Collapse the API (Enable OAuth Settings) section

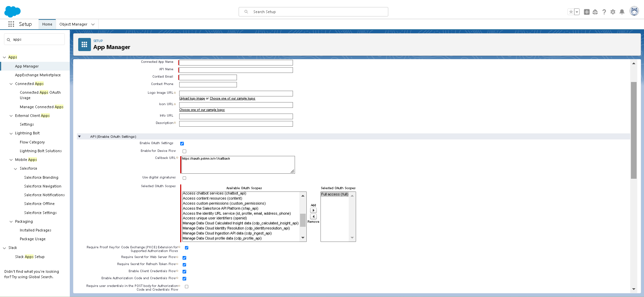tap(80, 137)
